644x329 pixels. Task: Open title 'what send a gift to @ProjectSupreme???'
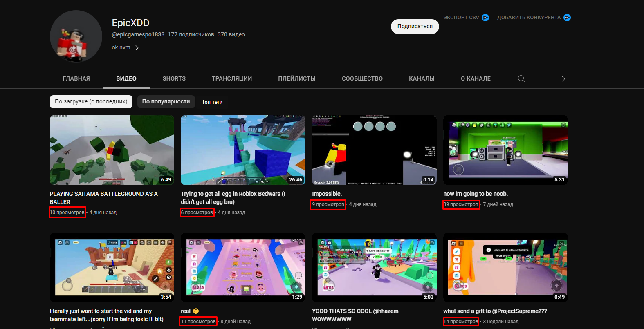[x=495, y=311]
